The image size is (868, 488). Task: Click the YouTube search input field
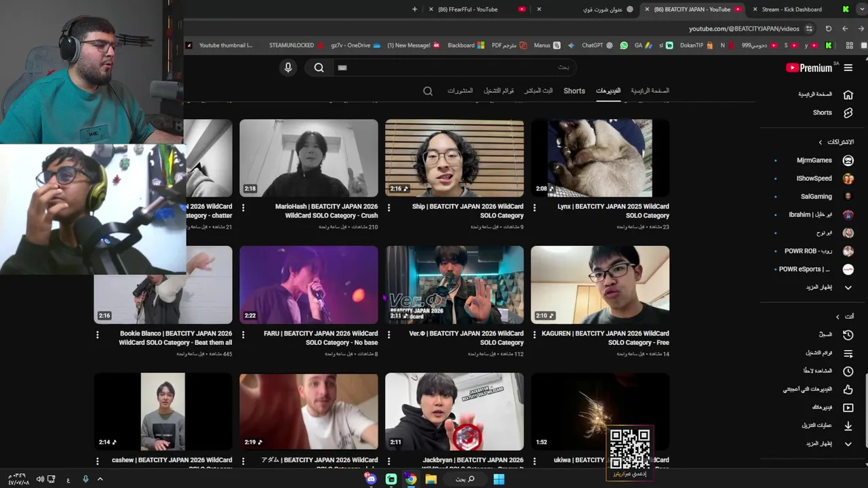(454, 67)
